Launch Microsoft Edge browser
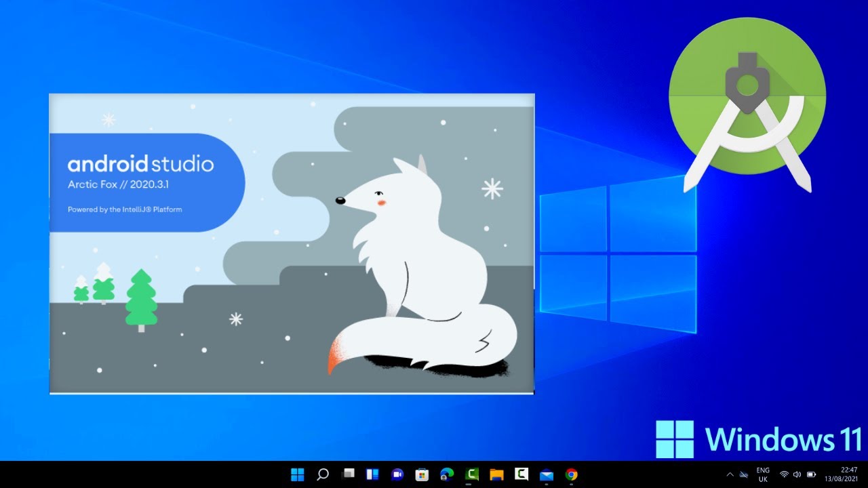868x488 pixels. click(x=447, y=474)
